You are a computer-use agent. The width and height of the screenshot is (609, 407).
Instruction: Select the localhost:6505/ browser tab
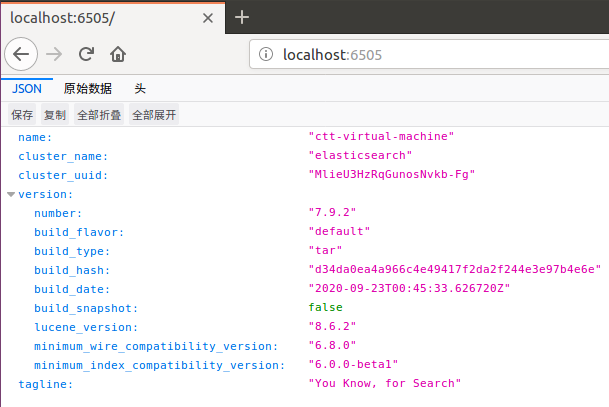pos(113,18)
